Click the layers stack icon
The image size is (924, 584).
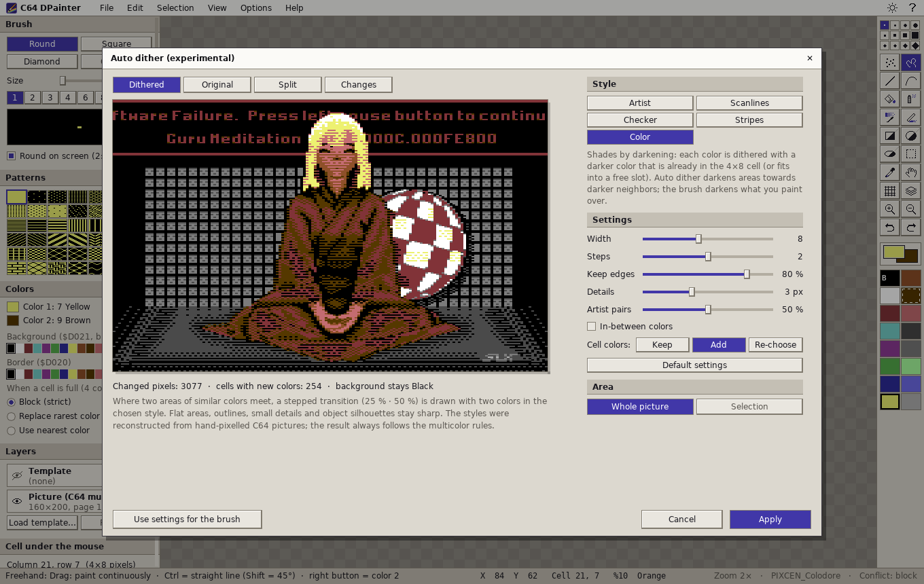pyautogui.click(x=911, y=191)
